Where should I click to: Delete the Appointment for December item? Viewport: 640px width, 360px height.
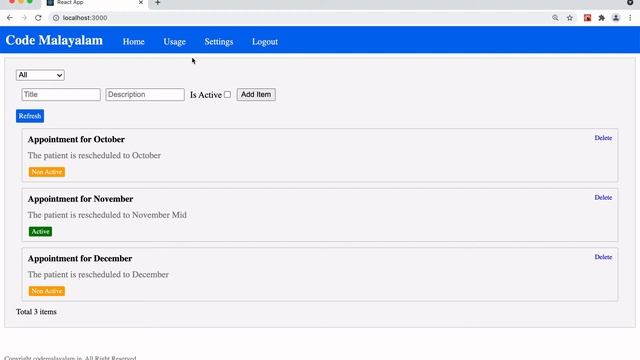tap(603, 257)
